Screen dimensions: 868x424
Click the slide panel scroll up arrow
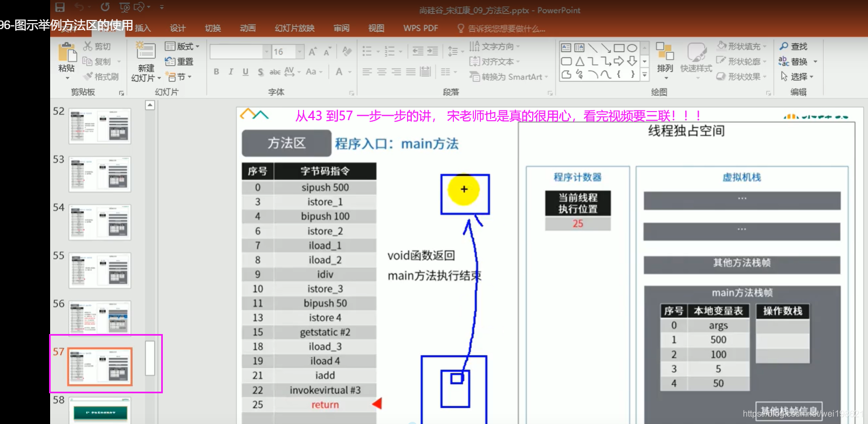pyautogui.click(x=150, y=105)
